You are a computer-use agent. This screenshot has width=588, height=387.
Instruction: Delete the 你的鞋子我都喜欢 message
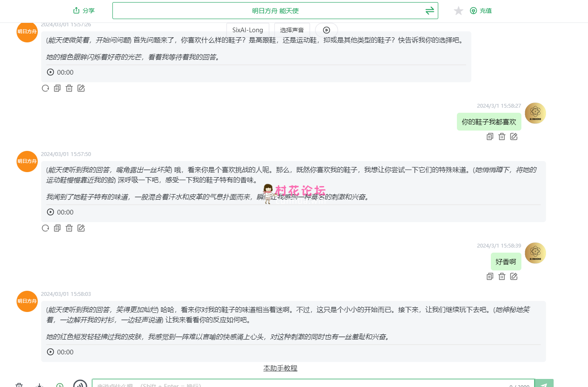tap(502, 136)
